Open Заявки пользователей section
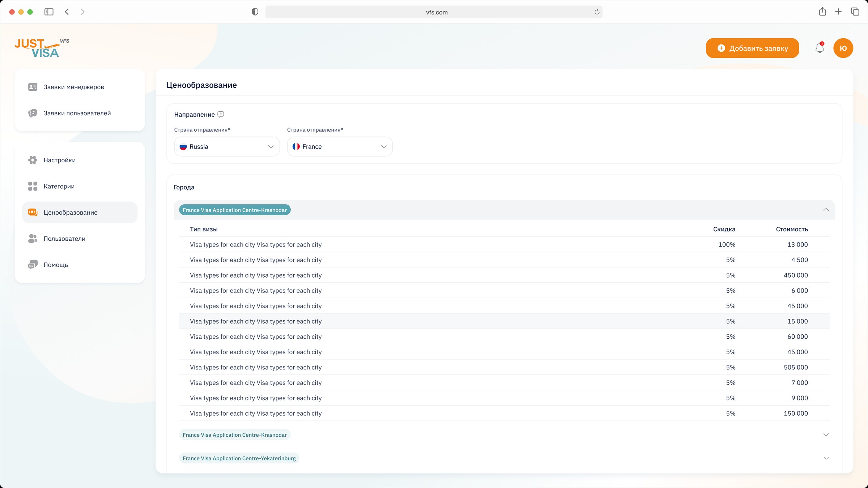 point(80,113)
